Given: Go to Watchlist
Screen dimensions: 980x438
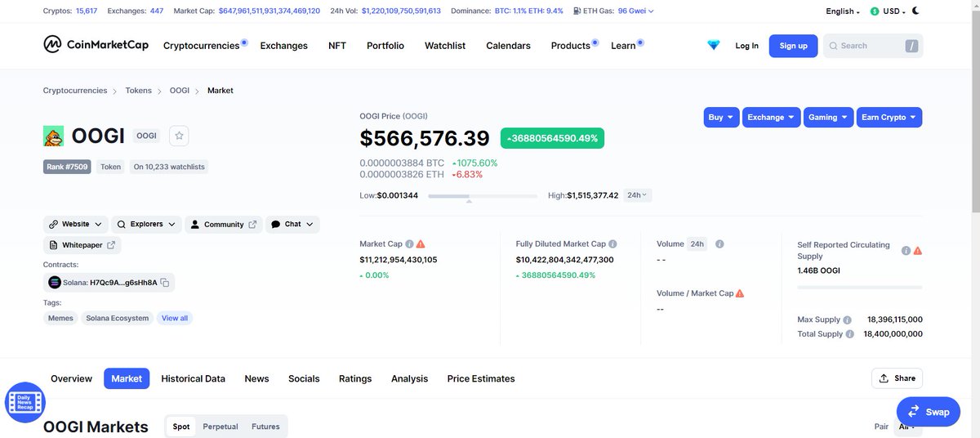Looking at the screenshot, I should [445, 46].
